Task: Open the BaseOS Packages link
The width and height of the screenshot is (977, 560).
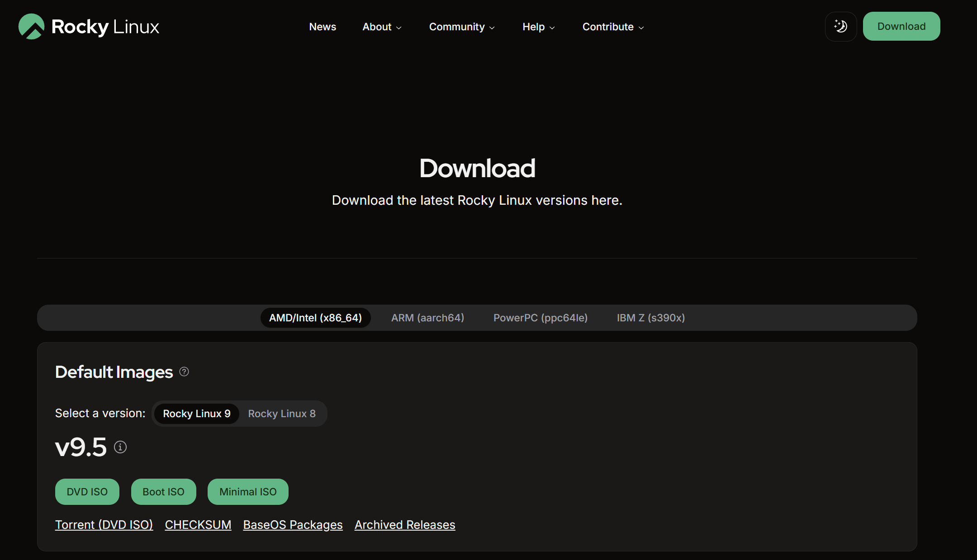Action: [293, 525]
